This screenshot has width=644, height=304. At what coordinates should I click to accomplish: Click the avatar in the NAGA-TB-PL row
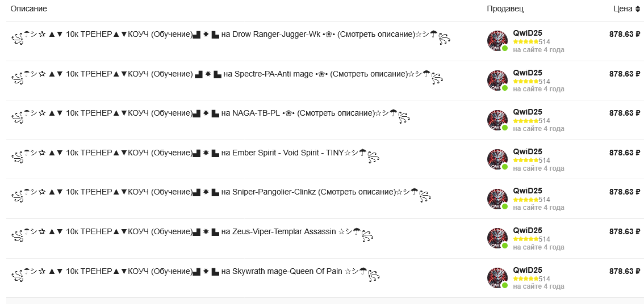pyautogui.click(x=497, y=120)
